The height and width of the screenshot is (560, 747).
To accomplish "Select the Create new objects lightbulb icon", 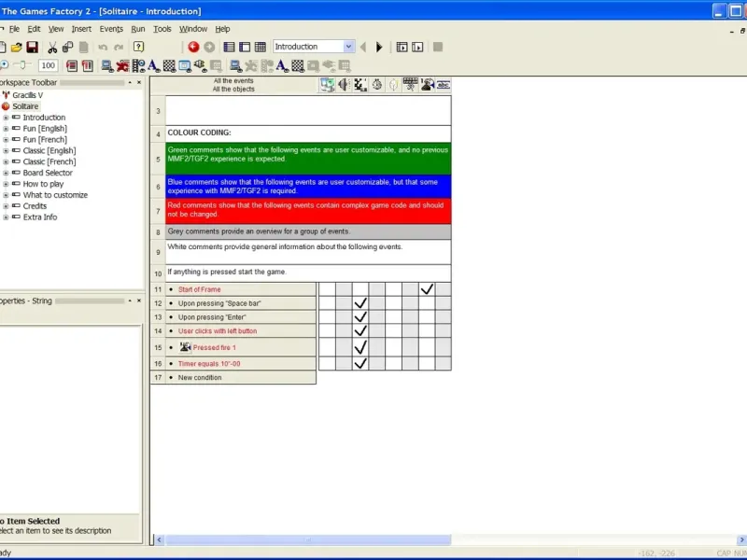I will point(393,85).
